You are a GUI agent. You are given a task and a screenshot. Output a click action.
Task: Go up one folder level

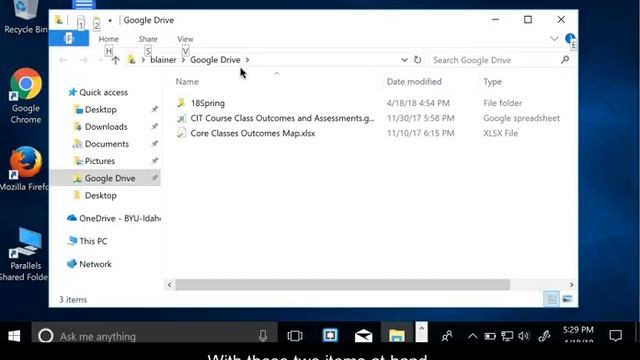click(116, 60)
